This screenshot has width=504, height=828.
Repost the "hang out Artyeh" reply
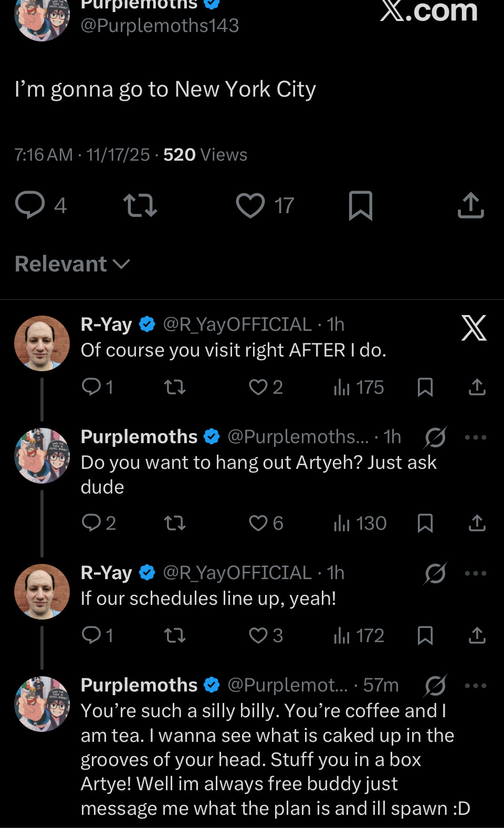pyautogui.click(x=175, y=523)
